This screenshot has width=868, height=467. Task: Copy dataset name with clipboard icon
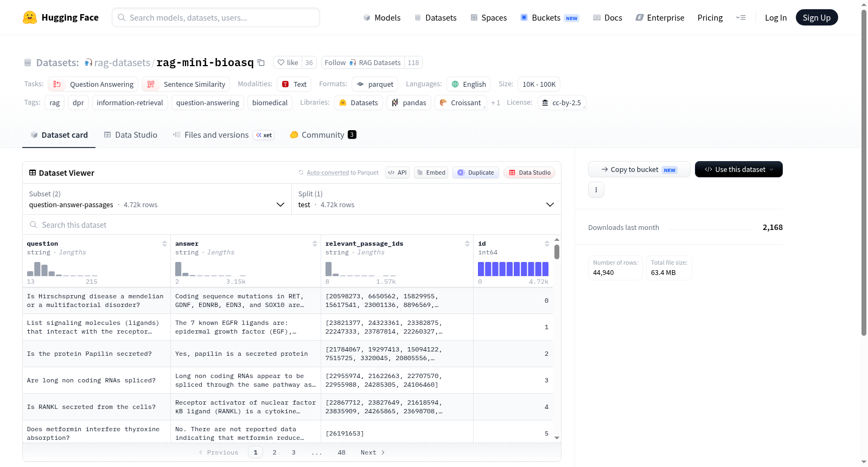(x=261, y=62)
